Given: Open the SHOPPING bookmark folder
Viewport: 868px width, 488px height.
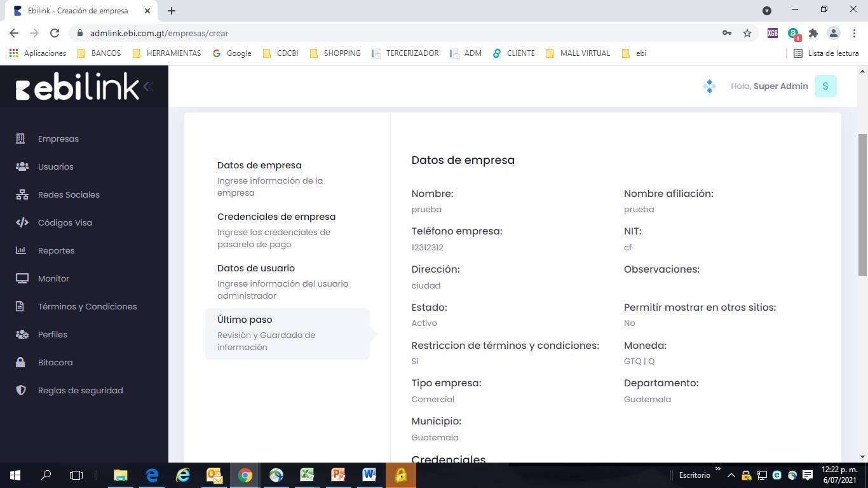Looking at the screenshot, I should click(x=335, y=53).
